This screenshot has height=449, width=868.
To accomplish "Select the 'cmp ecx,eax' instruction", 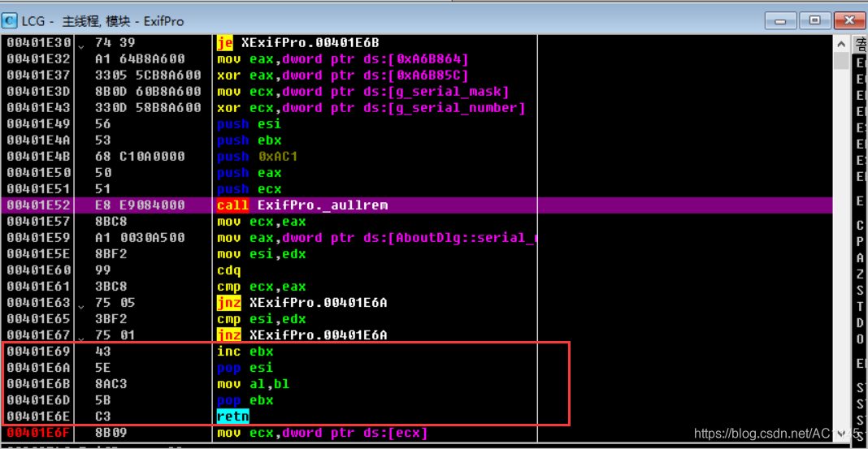I will point(261,287).
